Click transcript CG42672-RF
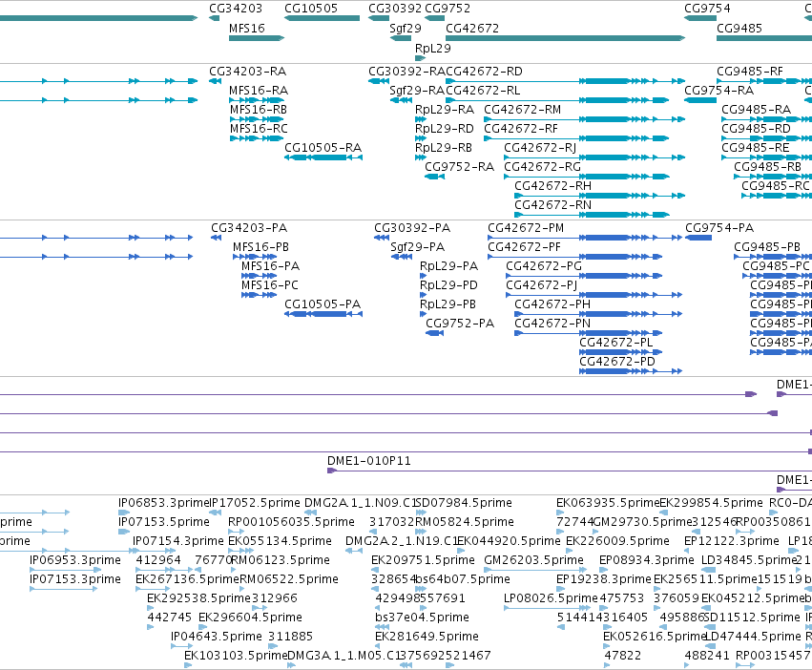 click(520, 129)
